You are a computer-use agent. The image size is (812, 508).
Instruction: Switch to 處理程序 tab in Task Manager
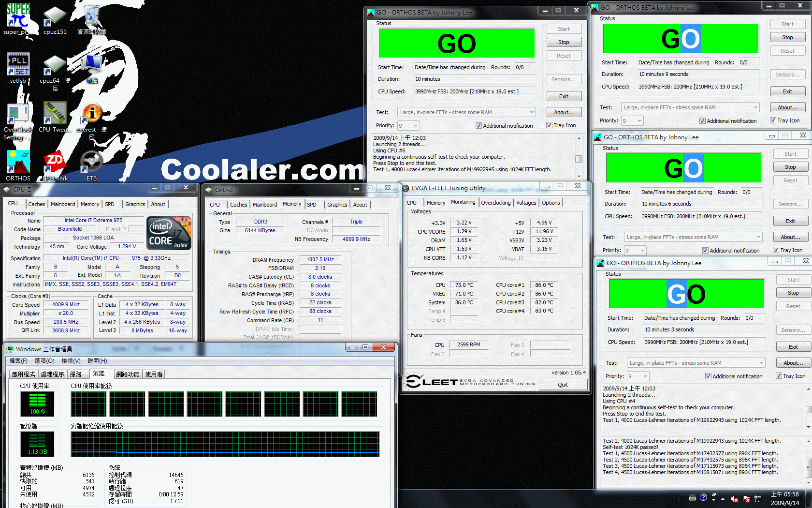coord(52,374)
